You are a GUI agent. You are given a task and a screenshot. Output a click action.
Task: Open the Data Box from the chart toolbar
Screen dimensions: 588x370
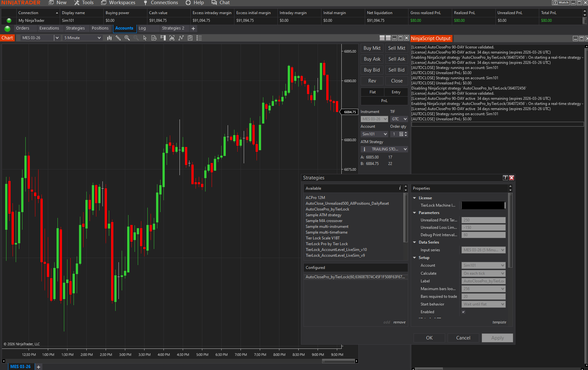click(154, 38)
